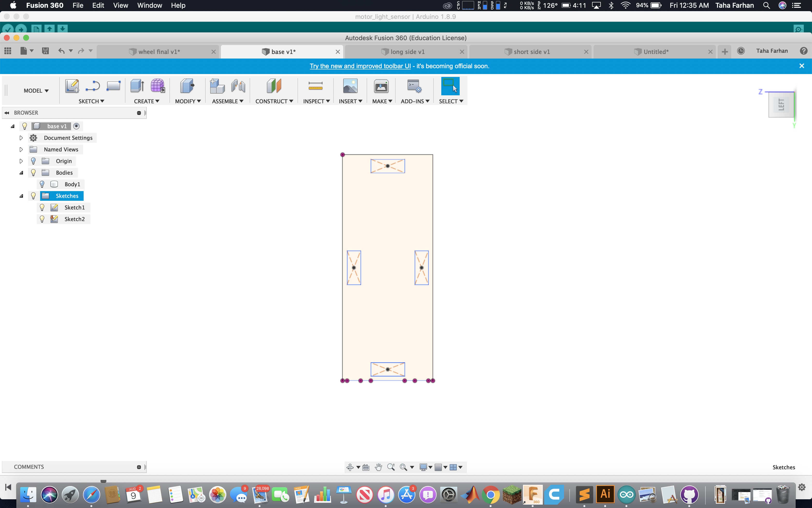Screen dimensions: 812x508
Task: Add a new design tab
Action: (725, 51)
